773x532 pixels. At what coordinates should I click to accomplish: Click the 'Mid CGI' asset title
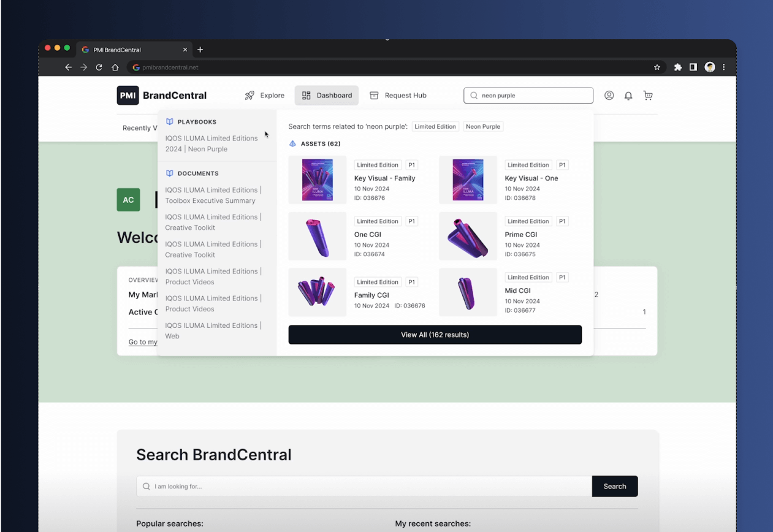(517, 291)
